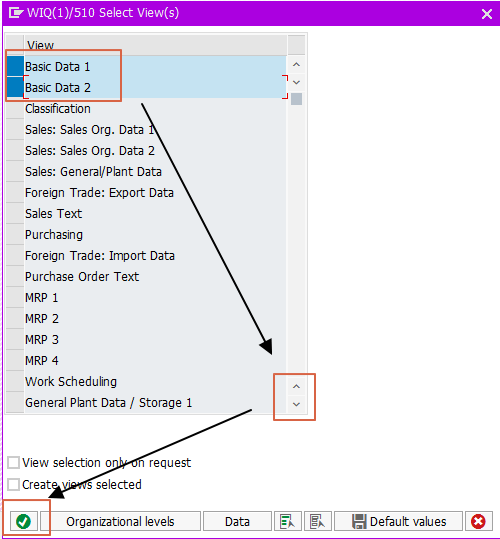The image size is (500, 539).
Task: Select Sales: Sales Org. Data 2
Action: 155,151
